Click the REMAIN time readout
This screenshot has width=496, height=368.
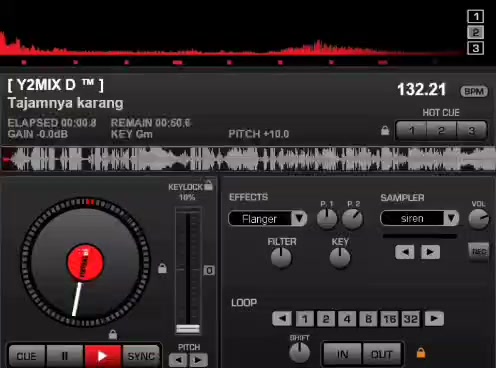pyautogui.click(x=151, y=123)
